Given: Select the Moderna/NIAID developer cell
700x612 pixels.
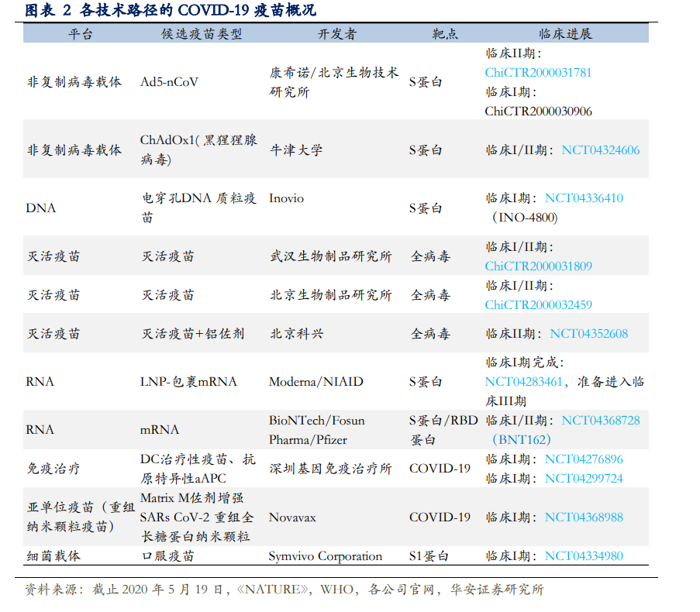Looking at the screenshot, I should (316, 382).
